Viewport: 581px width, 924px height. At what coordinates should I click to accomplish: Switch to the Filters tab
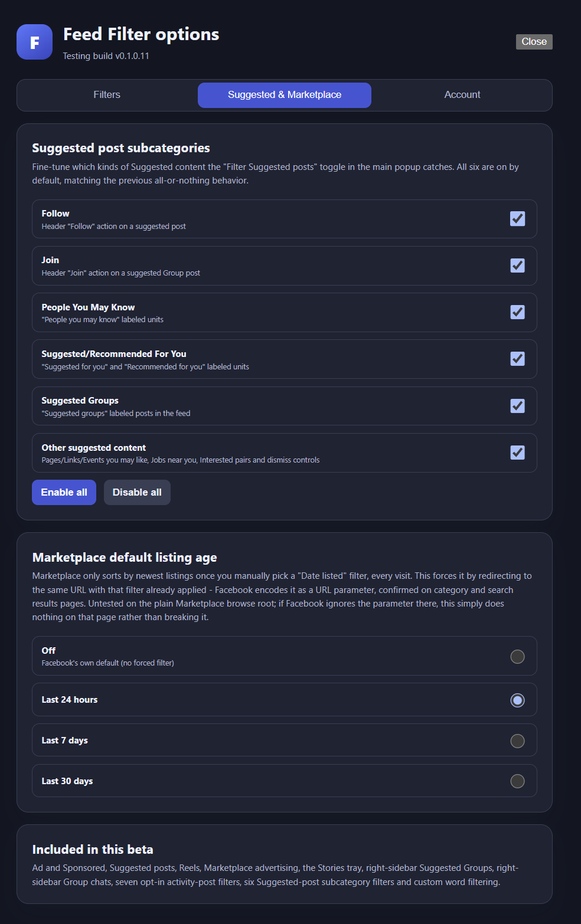(x=107, y=95)
